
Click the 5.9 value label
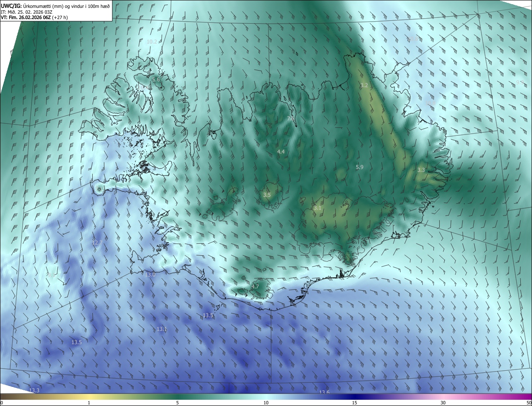(360, 167)
